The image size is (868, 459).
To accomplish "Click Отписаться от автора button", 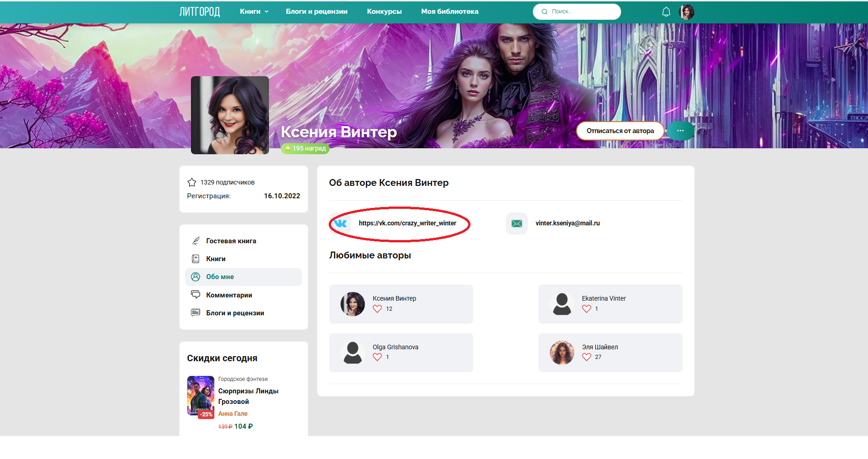I will click(620, 131).
